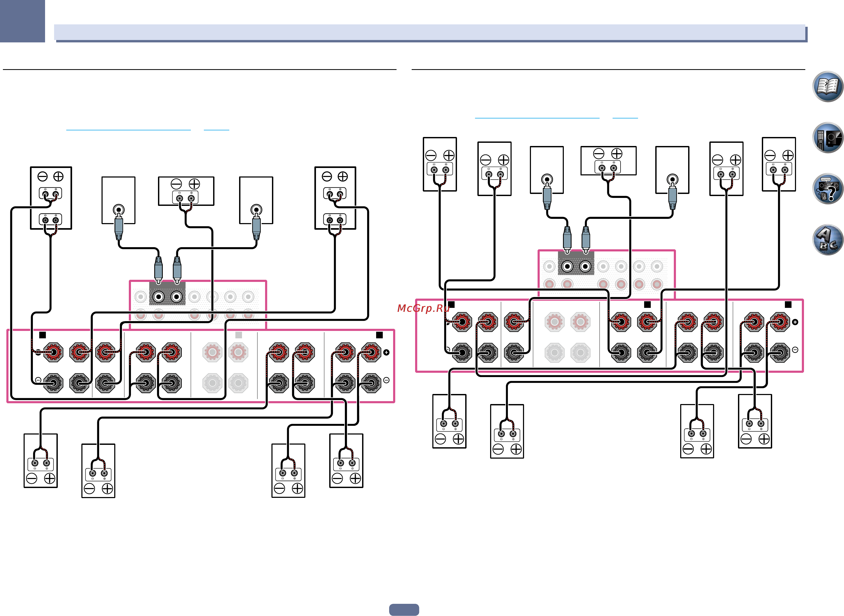The height and width of the screenshot is (616, 844).
Task: Click the remote and receiver icon
Action: pos(828,138)
